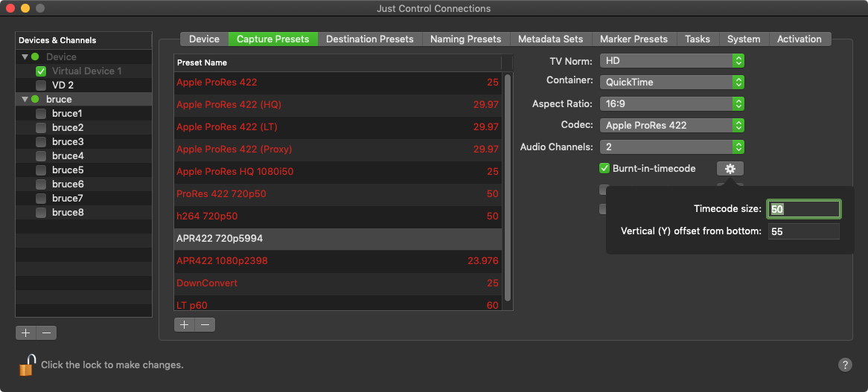The width and height of the screenshot is (868, 392).
Task: Open the Audio Channels dropdown
Action: [x=672, y=147]
